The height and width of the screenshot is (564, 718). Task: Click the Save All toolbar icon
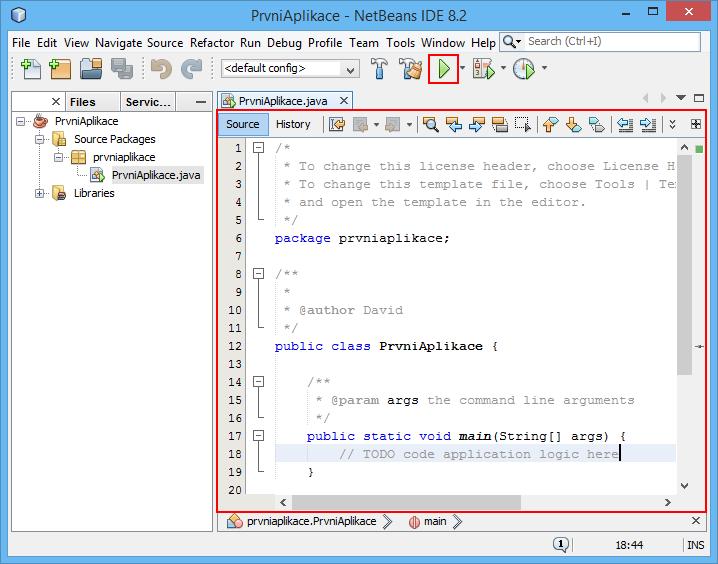tap(121, 69)
